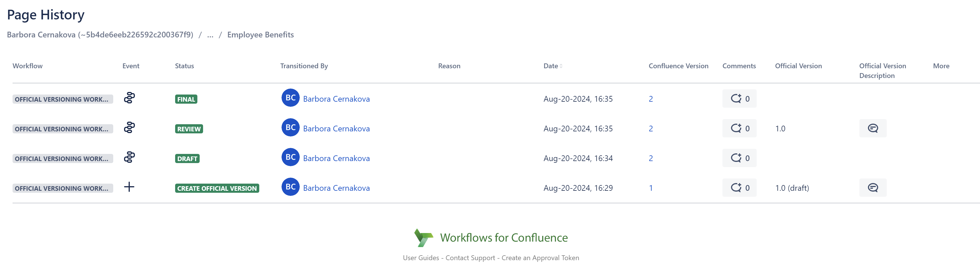Expand the breadcrumb ellipsis
Screen dimensions: 980x273
210,35
